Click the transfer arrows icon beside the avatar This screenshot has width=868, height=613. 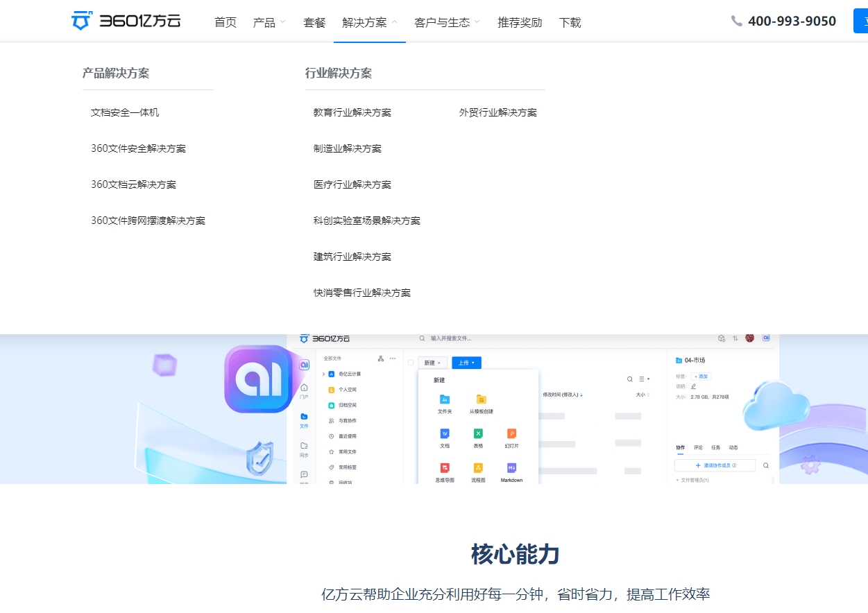pyautogui.click(x=735, y=338)
